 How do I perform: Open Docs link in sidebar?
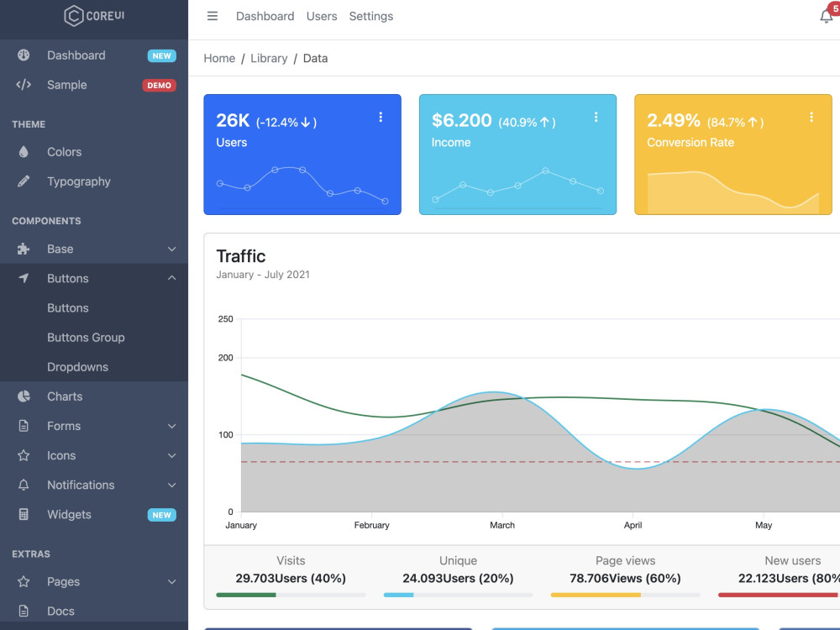pyautogui.click(x=94, y=611)
